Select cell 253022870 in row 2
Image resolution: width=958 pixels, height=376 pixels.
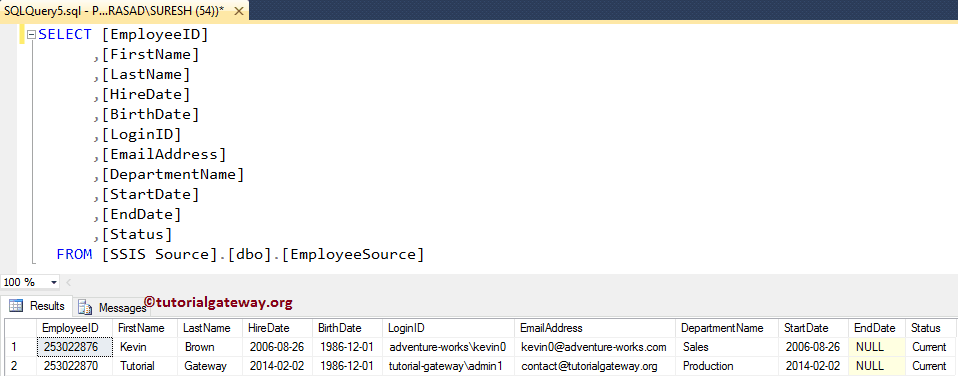pyautogui.click(x=75, y=366)
